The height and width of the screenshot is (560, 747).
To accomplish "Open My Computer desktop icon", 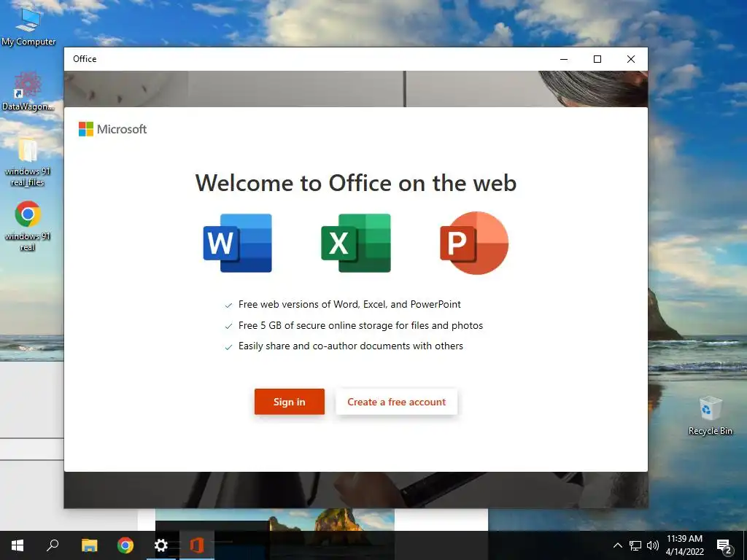I will pos(28,26).
